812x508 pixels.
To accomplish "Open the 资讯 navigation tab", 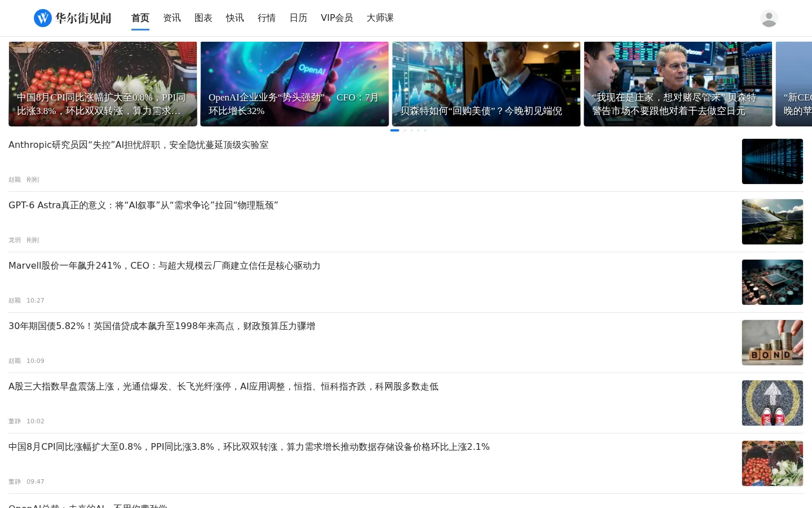I will [172, 18].
